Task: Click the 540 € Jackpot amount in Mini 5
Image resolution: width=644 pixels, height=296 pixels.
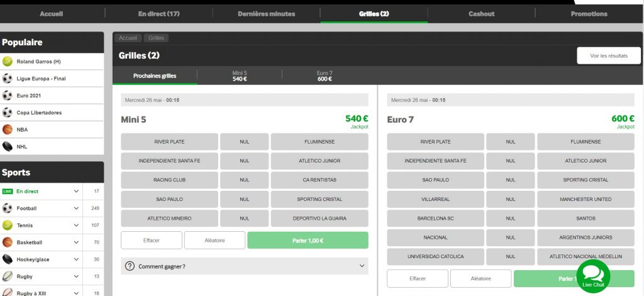Action: pyautogui.click(x=357, y=119)
